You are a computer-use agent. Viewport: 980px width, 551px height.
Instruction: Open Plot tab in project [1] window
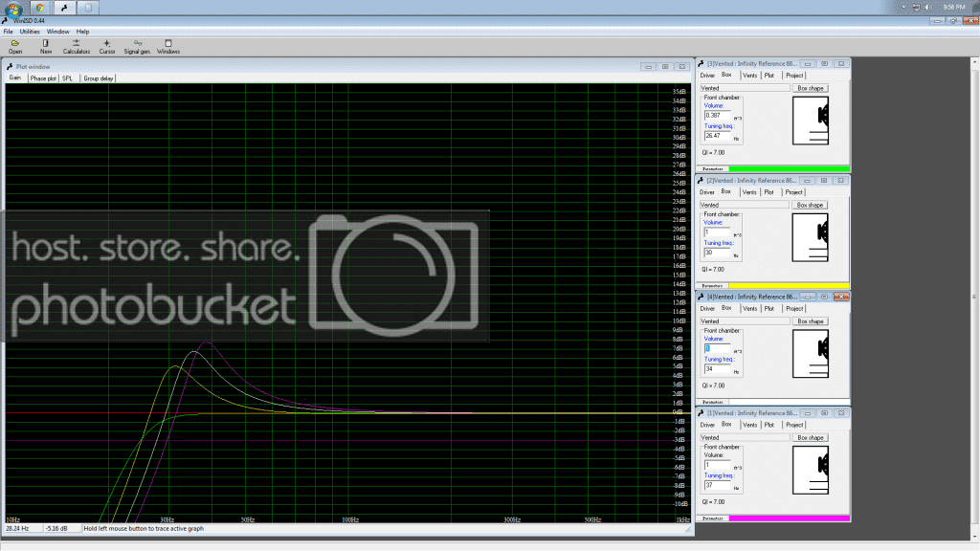[x=769, y=425]
